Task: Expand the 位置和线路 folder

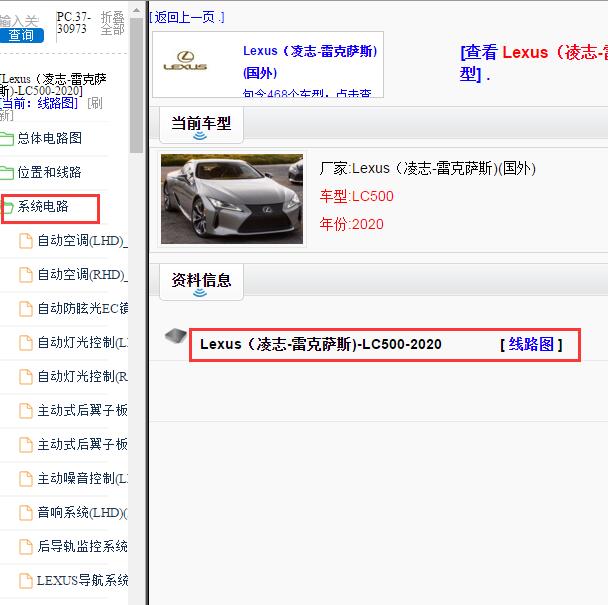Action: (49, 172)
